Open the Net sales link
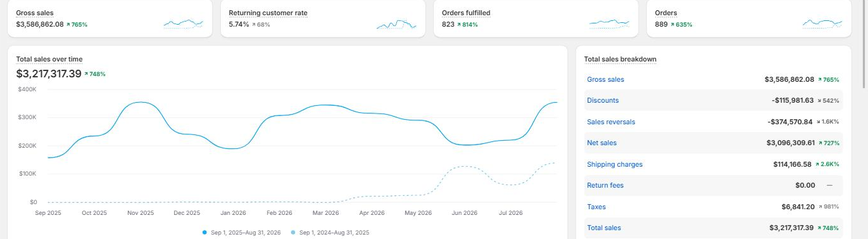 coord(601,143)
